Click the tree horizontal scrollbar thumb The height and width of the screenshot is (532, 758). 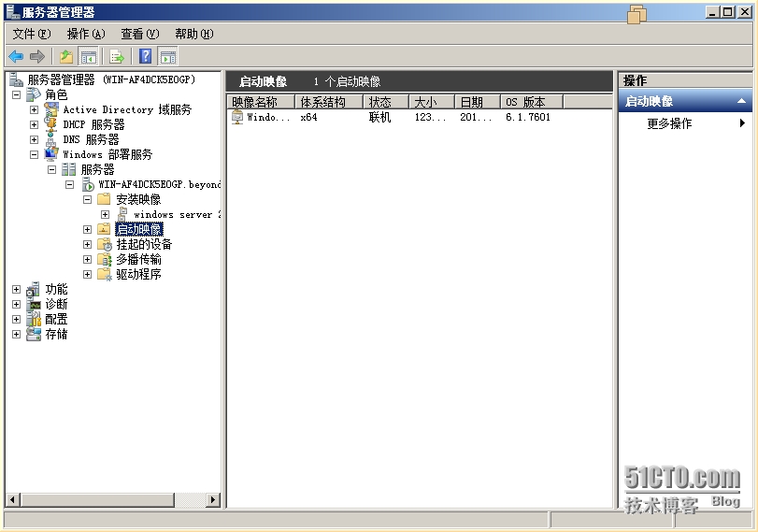97,499
